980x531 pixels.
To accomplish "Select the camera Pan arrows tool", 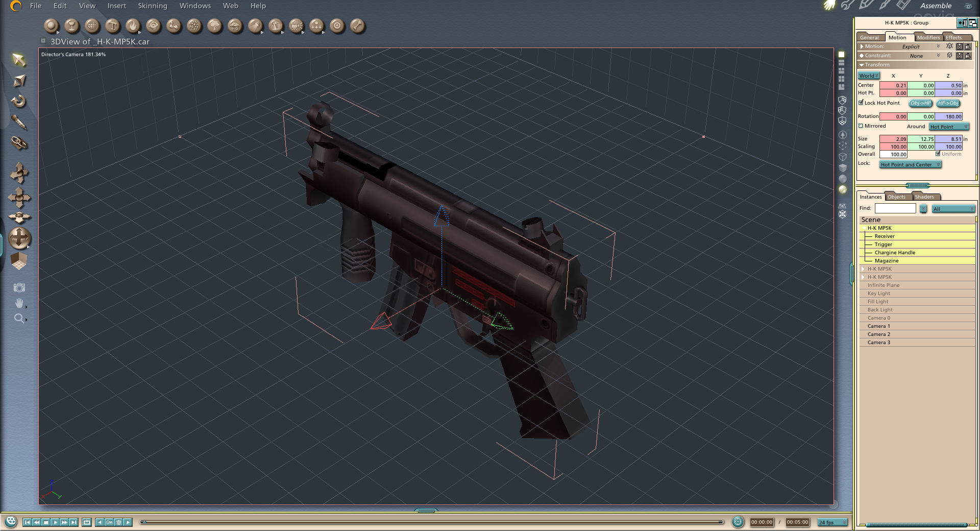I will pyautogui.click(x=19, y=197).
